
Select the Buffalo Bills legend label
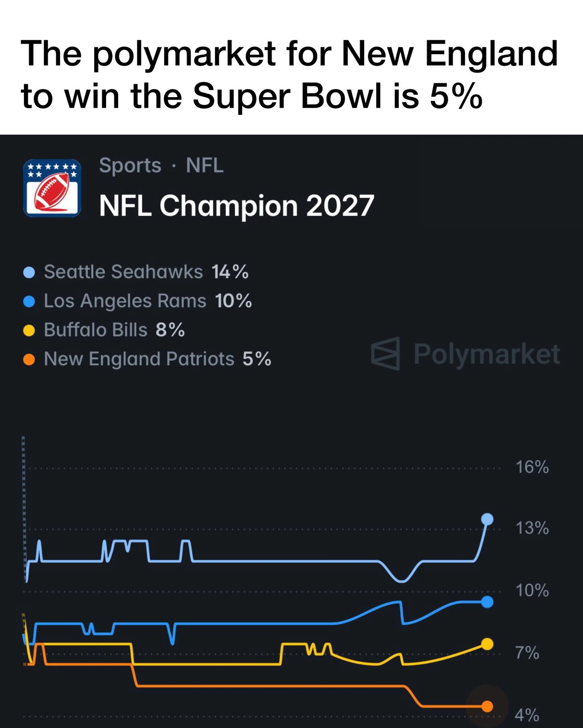(x=96, y=330)
